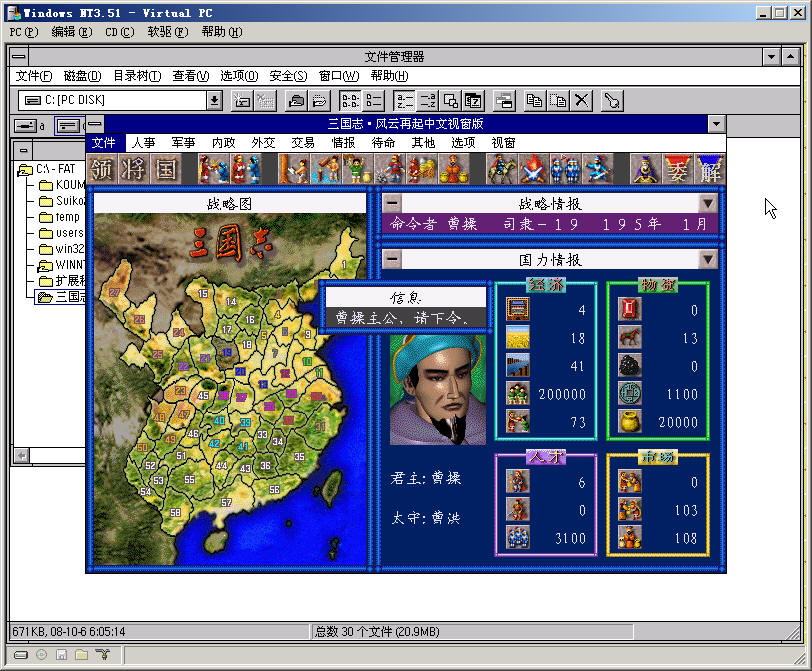Open the 目录树 menu in File Manager
Viewport: 812px width, 671px height.
point(136,76)
